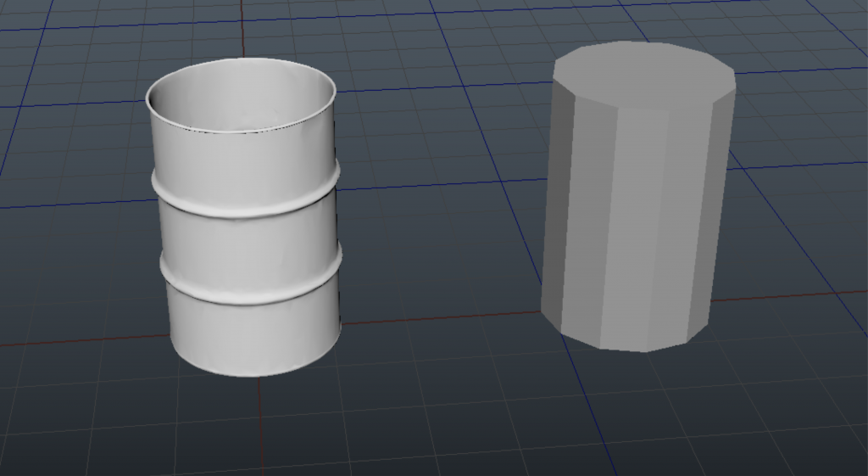Select the faceted low-poly cylinder
This screenshot has width=868, height=476.
click(637, 196)
